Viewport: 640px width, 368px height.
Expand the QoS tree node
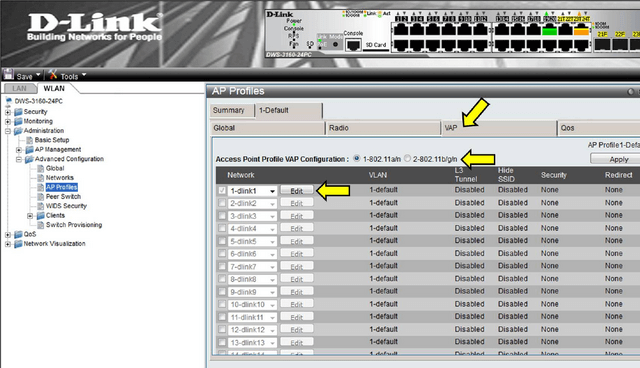8,235
